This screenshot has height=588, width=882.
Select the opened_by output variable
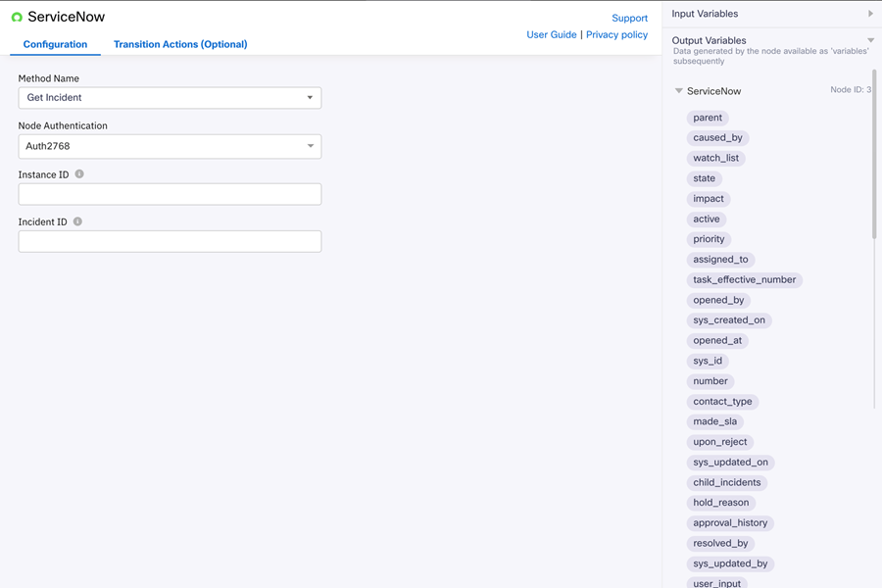(718, 300)
